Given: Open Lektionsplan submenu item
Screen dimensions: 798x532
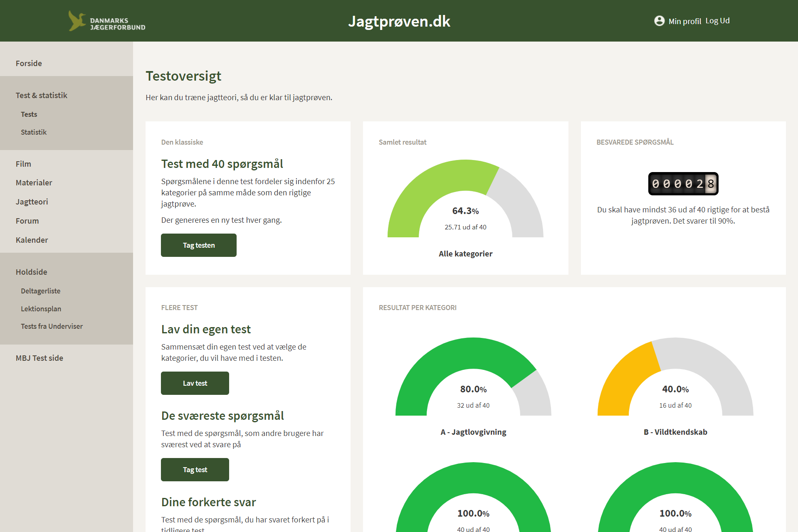Looking at the screenshot, I should coord(41,309).
